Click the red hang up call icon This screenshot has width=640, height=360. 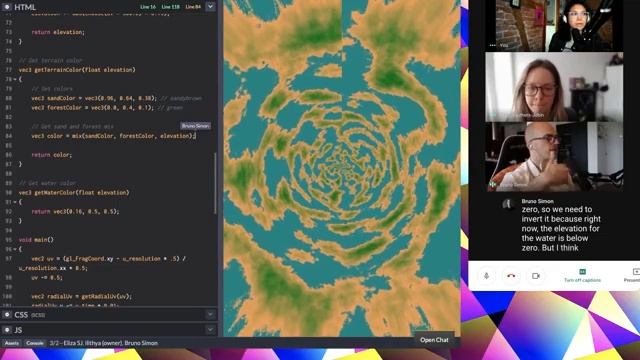coord(511,276)
